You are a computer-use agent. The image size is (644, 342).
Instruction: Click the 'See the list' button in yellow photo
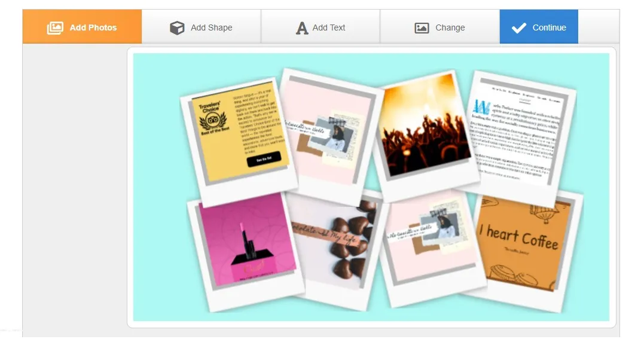pos(264,159)
